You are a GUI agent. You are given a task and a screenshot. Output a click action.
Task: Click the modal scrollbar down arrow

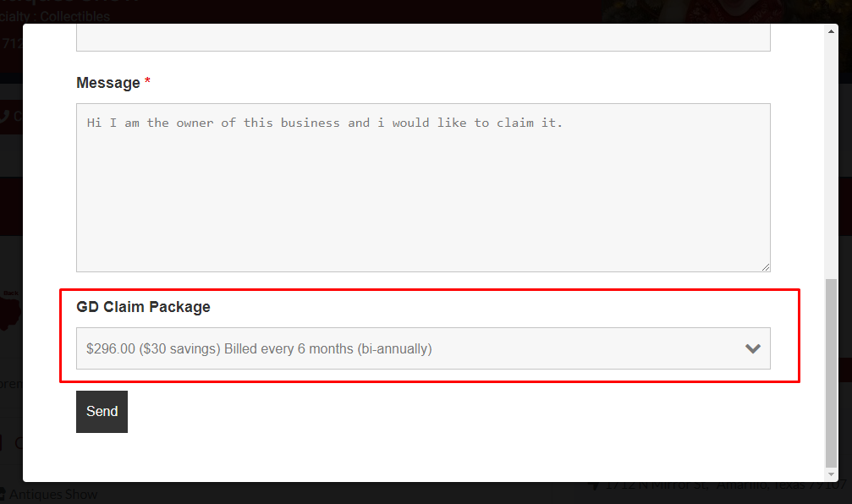[x=831, y=474]
